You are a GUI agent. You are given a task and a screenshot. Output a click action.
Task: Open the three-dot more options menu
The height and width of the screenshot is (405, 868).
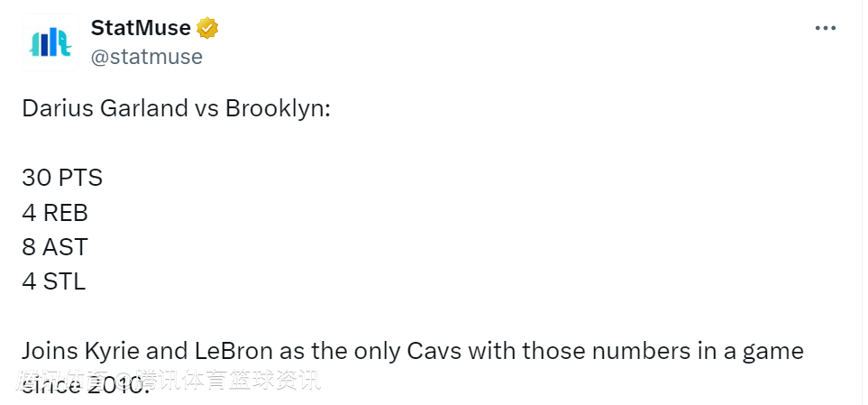[826, 29]
